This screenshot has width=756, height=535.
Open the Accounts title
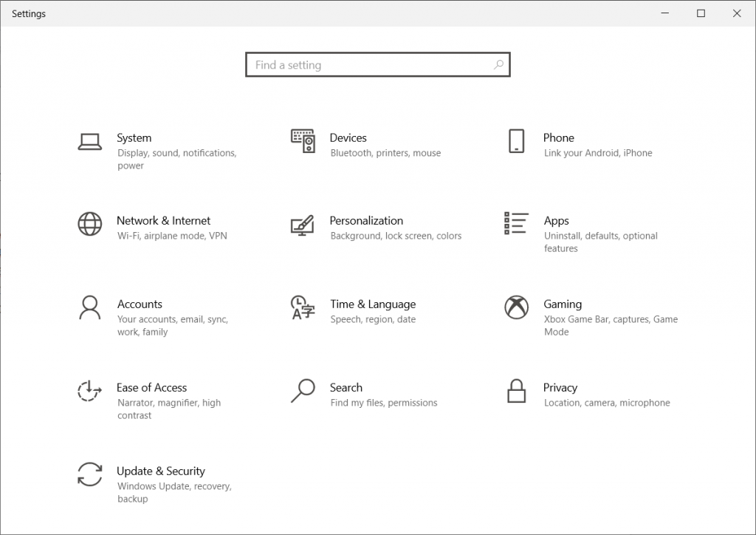pos(140,304)
